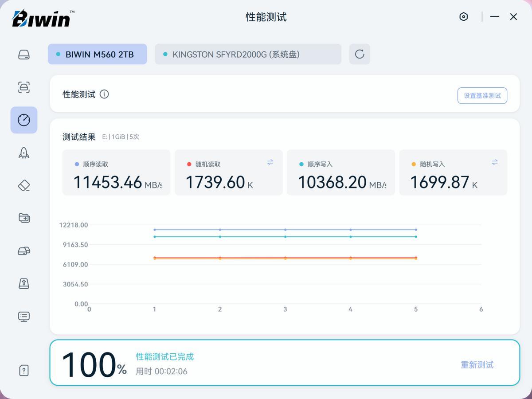This screenshot has height=399, width=532.
Task: Toggle the random write unit swap icon
Action: coord(495,162)
